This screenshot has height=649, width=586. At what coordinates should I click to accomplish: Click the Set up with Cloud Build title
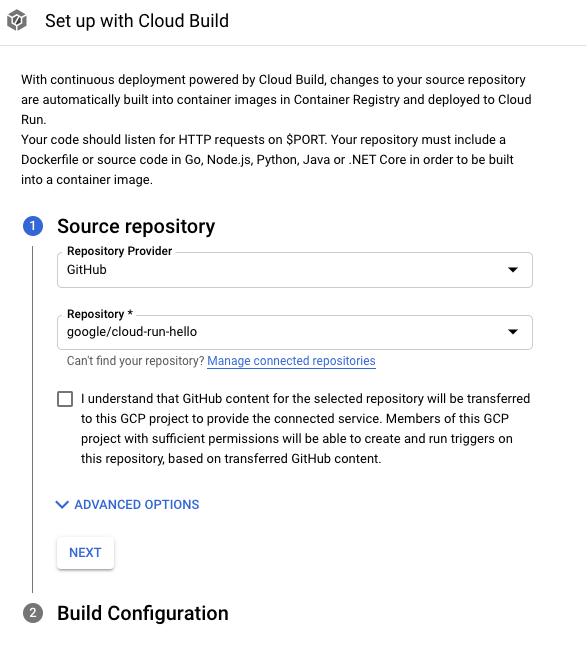coord(137,21)
